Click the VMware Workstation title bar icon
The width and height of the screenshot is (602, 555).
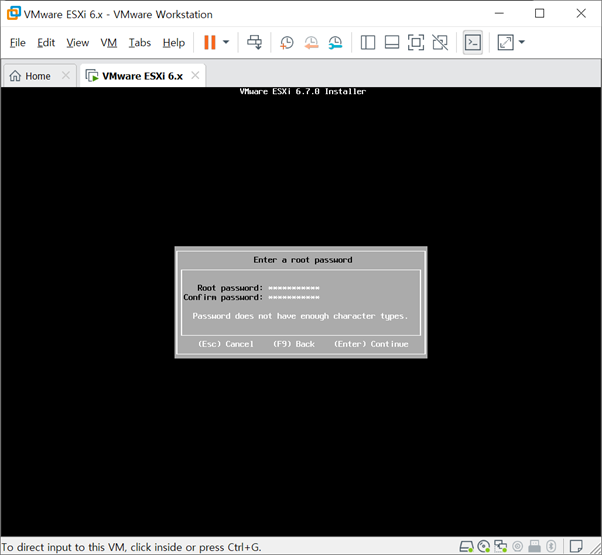[x=14, y=13]
